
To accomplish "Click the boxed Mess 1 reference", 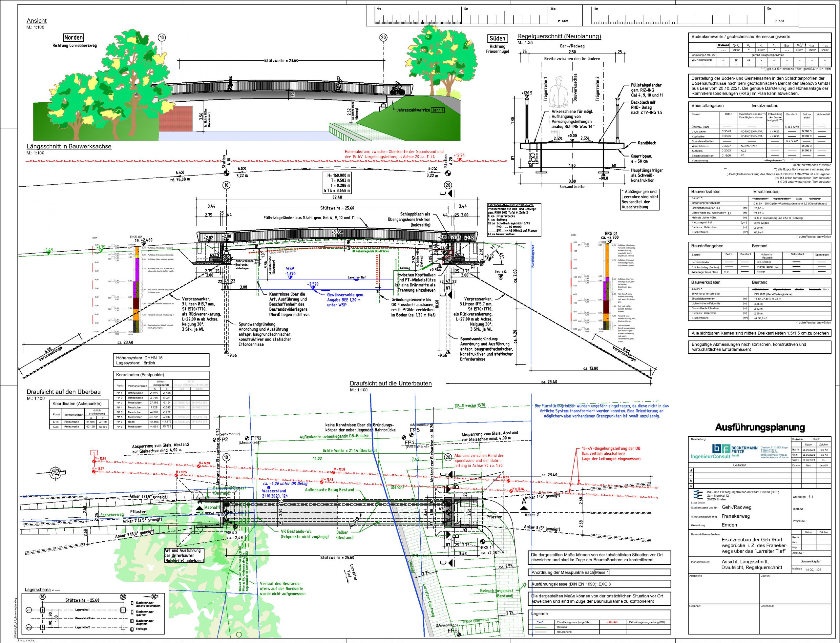I will pos(602,572).
